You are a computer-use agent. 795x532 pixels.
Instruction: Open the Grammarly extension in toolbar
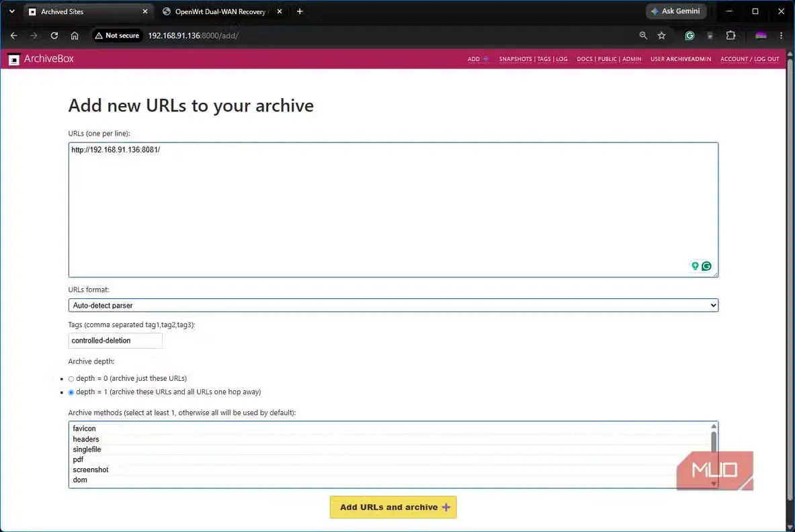coord(689,36)
